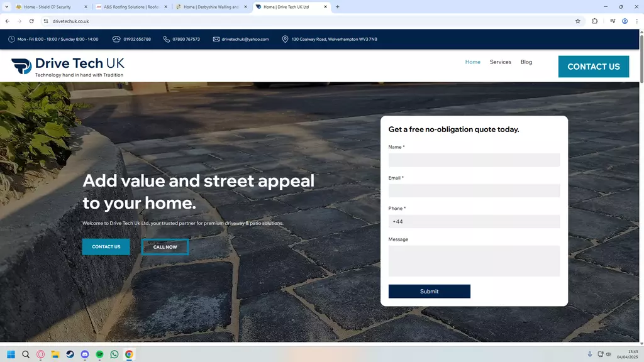
Task: Open the network icon in system tray
Action: 601,354
